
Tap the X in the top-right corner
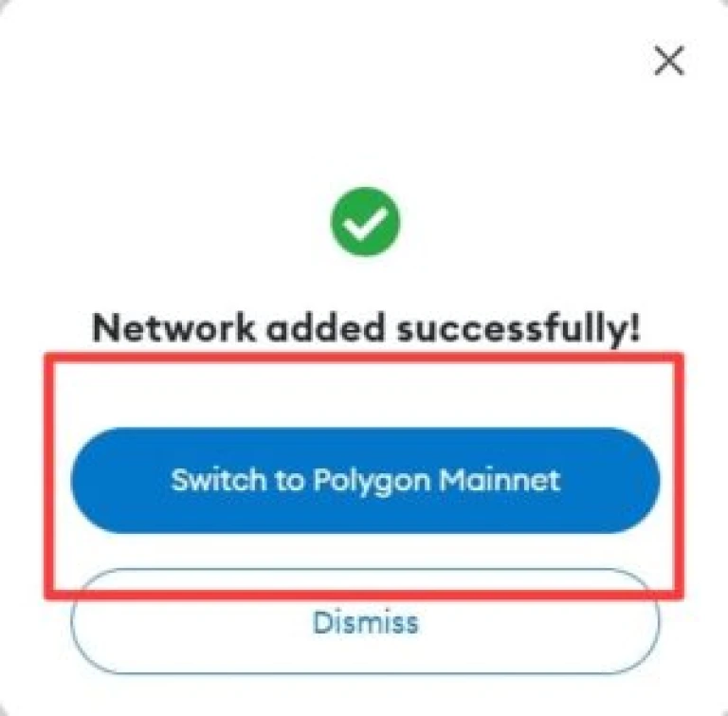[x=669, y=60]
